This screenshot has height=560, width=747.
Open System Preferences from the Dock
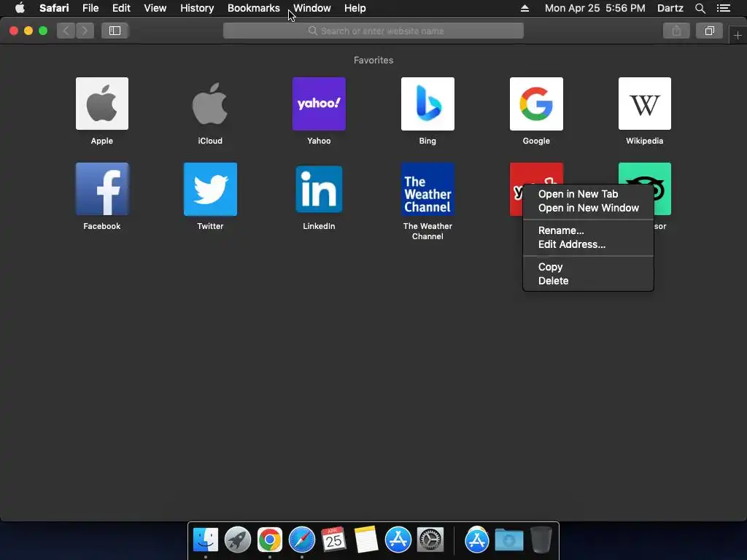[x=430, y=540]
